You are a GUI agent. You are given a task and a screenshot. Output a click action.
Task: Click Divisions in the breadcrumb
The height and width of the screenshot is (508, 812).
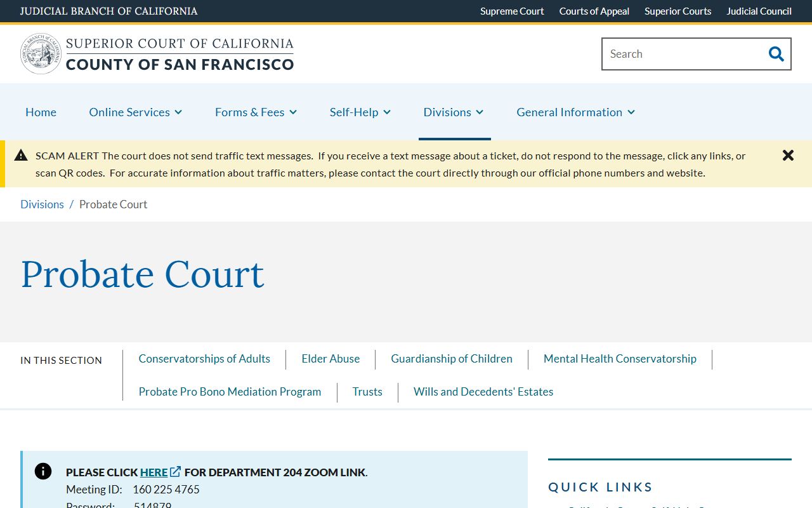coord(42,204)
